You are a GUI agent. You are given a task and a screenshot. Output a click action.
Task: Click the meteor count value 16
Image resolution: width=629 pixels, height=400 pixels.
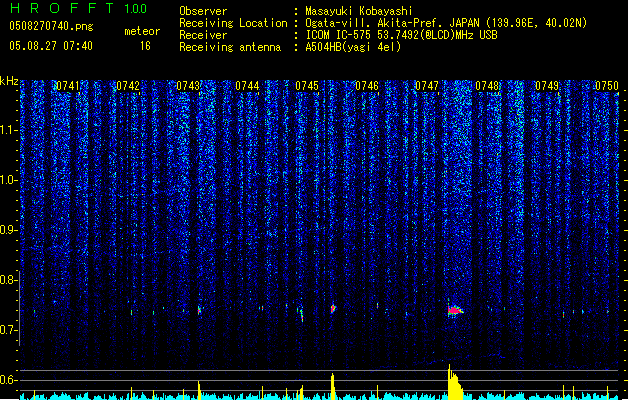145,46
